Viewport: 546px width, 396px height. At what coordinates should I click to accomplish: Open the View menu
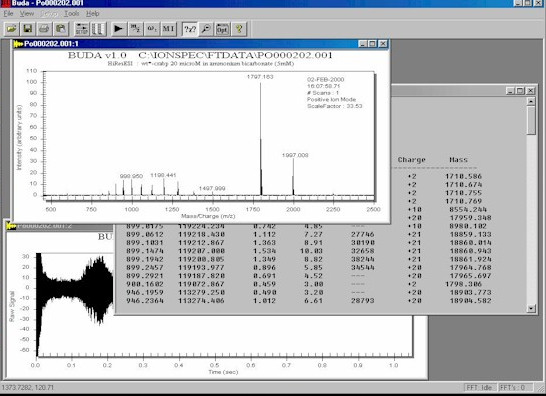pyautogui.click(x=27, y=14)
